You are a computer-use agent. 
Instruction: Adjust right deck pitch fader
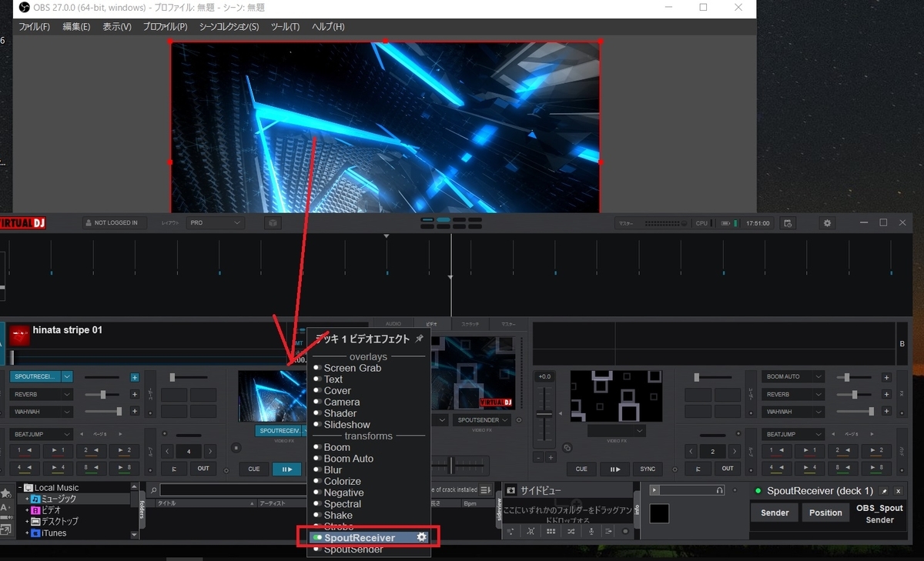point(544,415)
